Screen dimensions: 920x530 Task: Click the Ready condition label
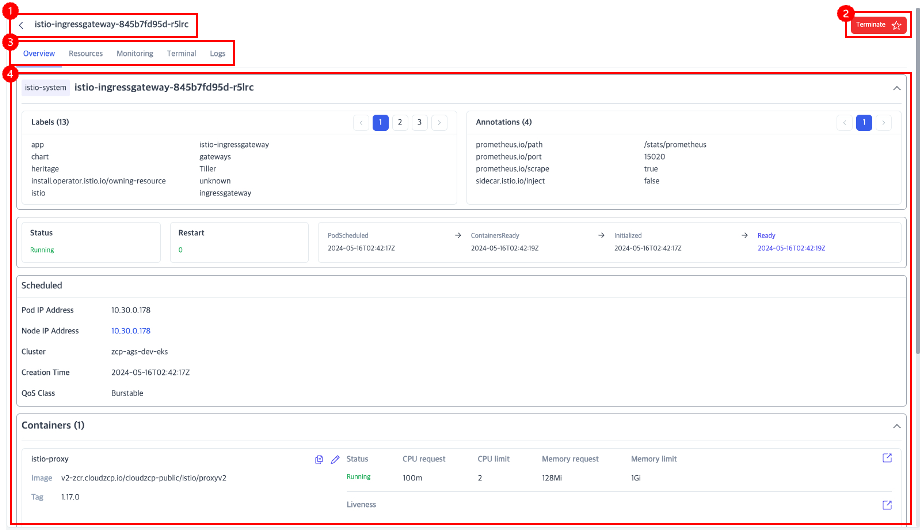tap(766, 235)
